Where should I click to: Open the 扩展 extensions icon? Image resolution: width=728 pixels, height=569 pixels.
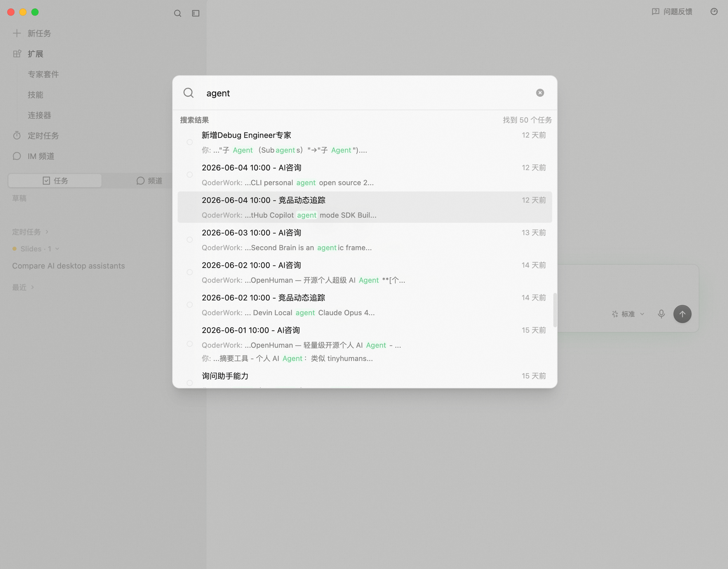click(x=17, y=54)
